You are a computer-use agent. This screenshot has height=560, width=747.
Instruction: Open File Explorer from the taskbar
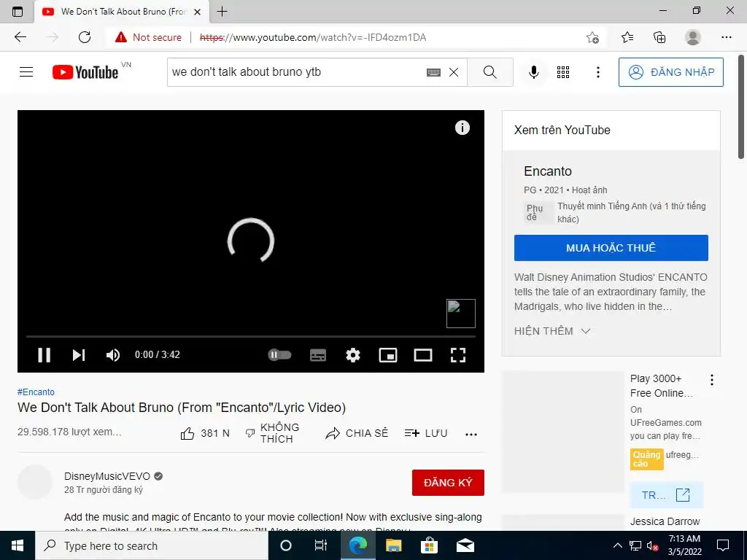click(393, 545)
